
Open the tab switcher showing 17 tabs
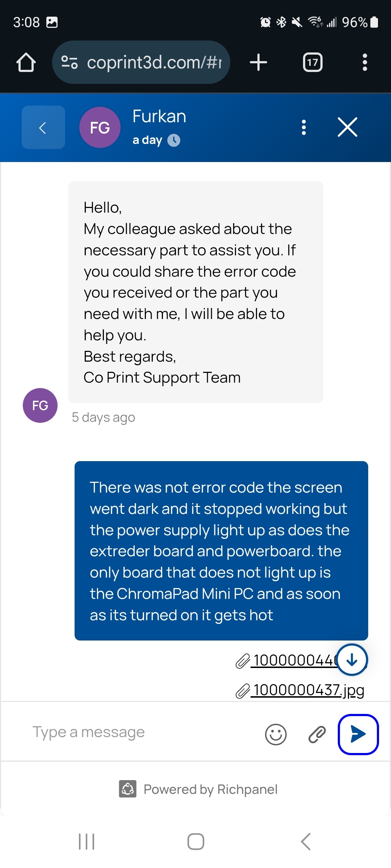pyautogui.click(x=313, y=62)
